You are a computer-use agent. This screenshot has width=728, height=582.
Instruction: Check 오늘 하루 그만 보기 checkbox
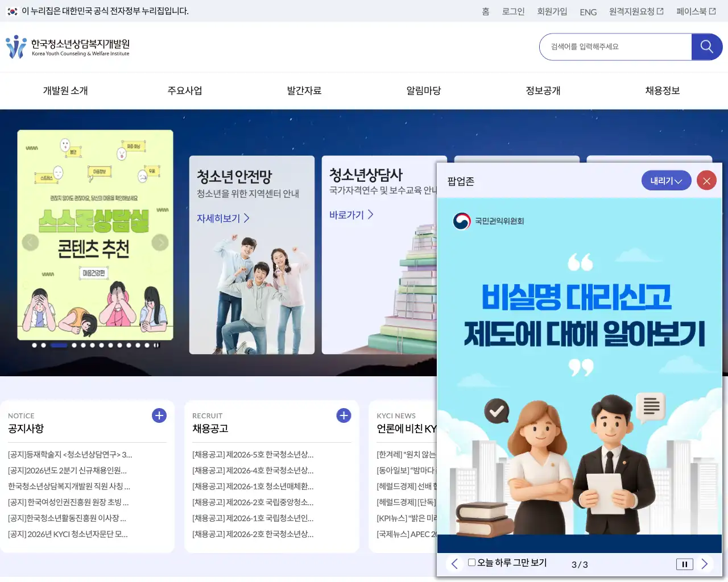click(471, 563)
